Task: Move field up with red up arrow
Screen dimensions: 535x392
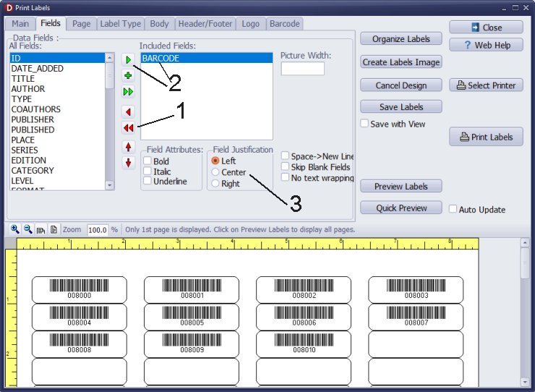Action: pyautogui.click(x=129, y=147)
